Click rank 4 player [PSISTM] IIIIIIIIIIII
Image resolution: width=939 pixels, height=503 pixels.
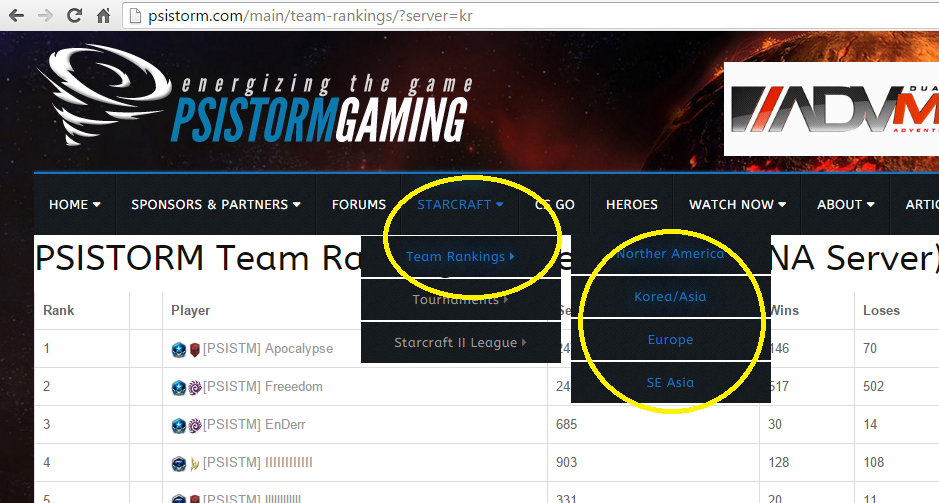(258, 462)
